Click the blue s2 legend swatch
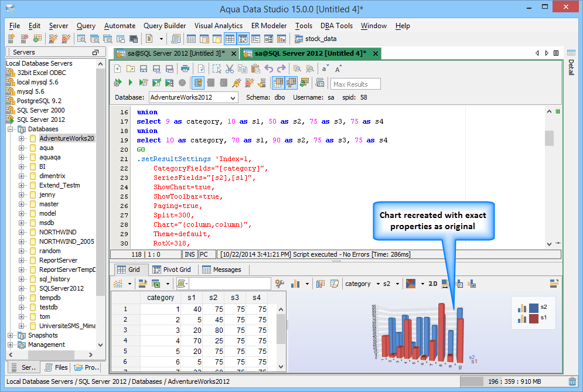 point(534,308)
